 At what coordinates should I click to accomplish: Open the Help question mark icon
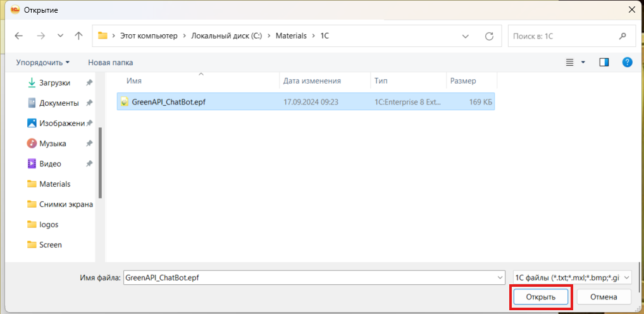tap(627, 62)
